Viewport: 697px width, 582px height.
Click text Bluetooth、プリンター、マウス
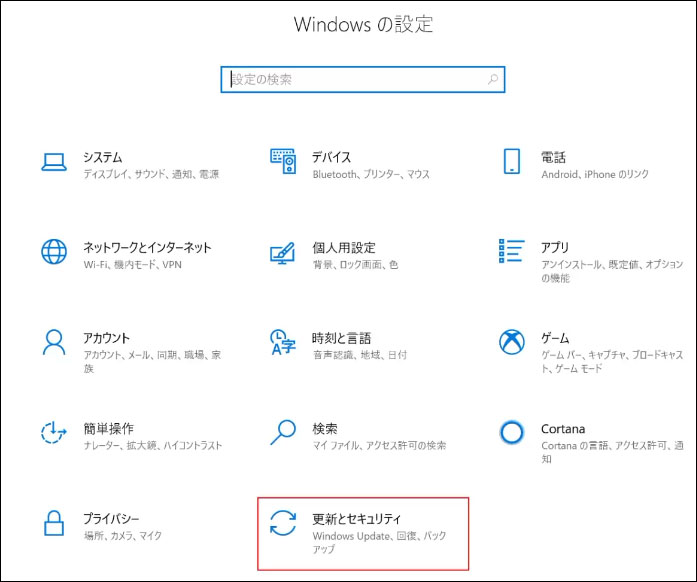pos(371,174)
